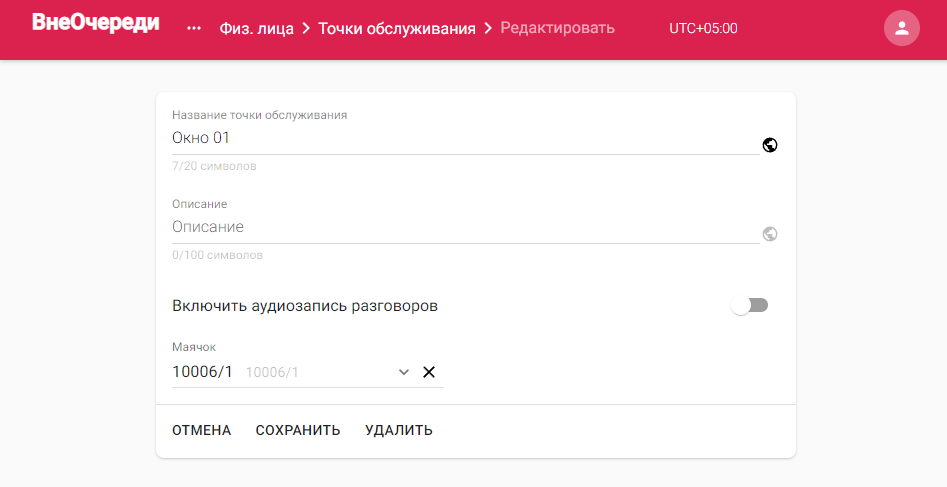Screen dimensions: 947x487
Task: Open the user profile avatar icon
Action: point(902,28)
